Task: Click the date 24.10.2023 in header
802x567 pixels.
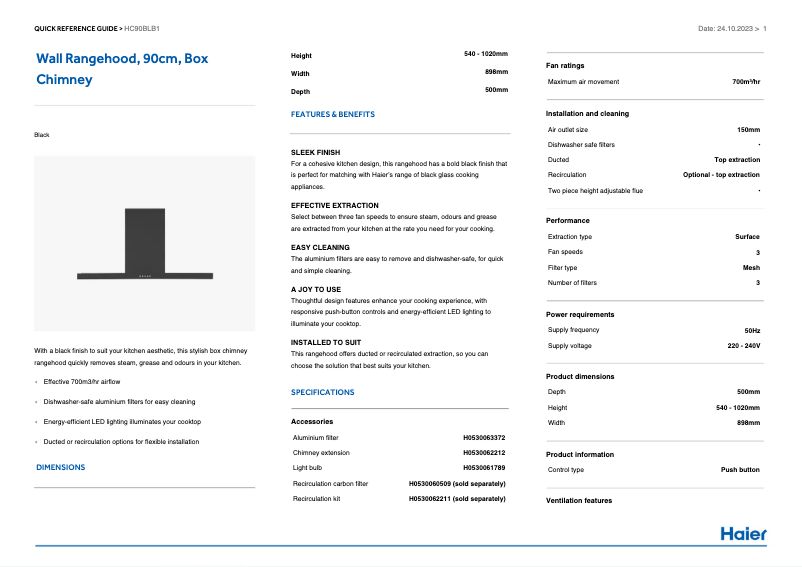Action: pyautogui.click(x=729, y=29)
